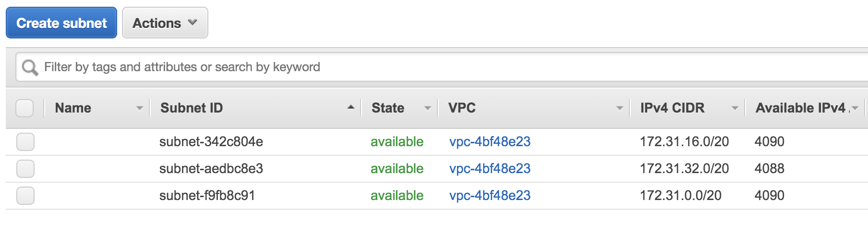
Task: Open the State column filter arrow
Action: 427,108
